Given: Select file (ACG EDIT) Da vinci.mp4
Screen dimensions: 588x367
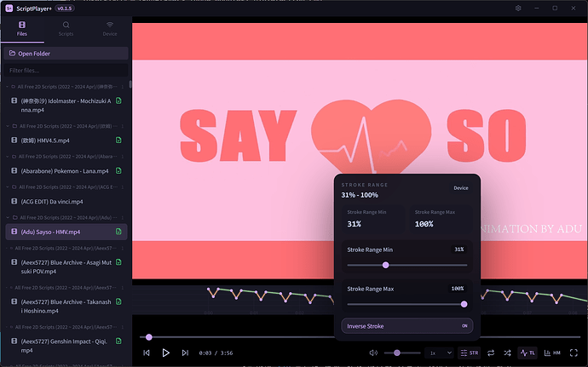Looking at the screenshot, I should (x=66, y=201).
